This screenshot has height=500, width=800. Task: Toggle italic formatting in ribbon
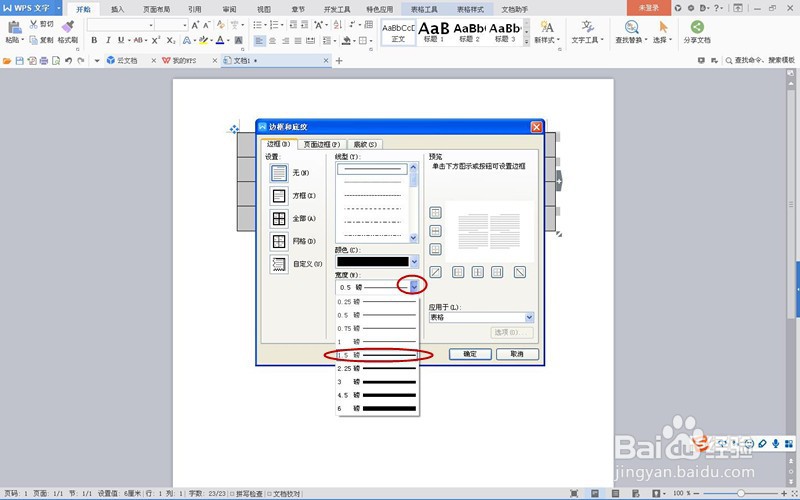tap(108, 40)
